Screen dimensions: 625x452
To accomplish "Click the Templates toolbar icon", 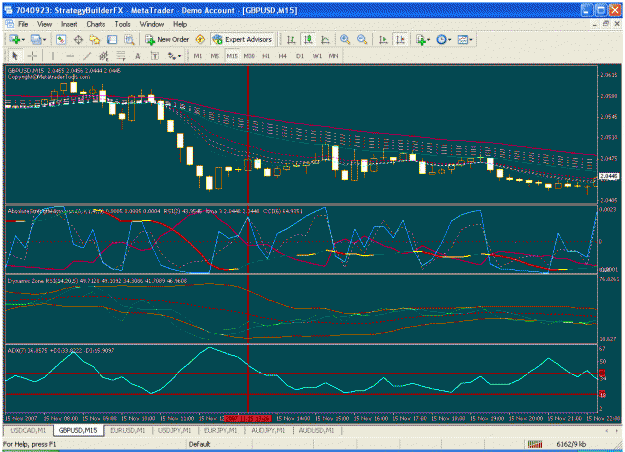I will pyautogui.click(x=462, y=39).
